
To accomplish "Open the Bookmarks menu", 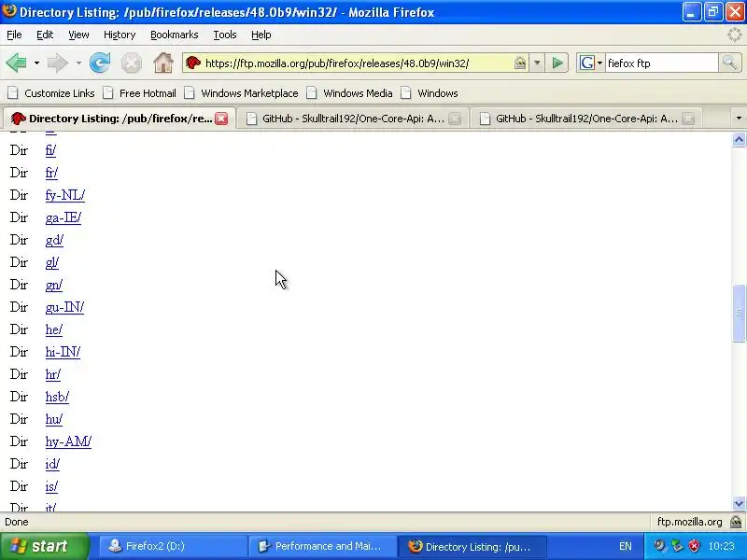I will pyautogui.click(x=175, y=35).
